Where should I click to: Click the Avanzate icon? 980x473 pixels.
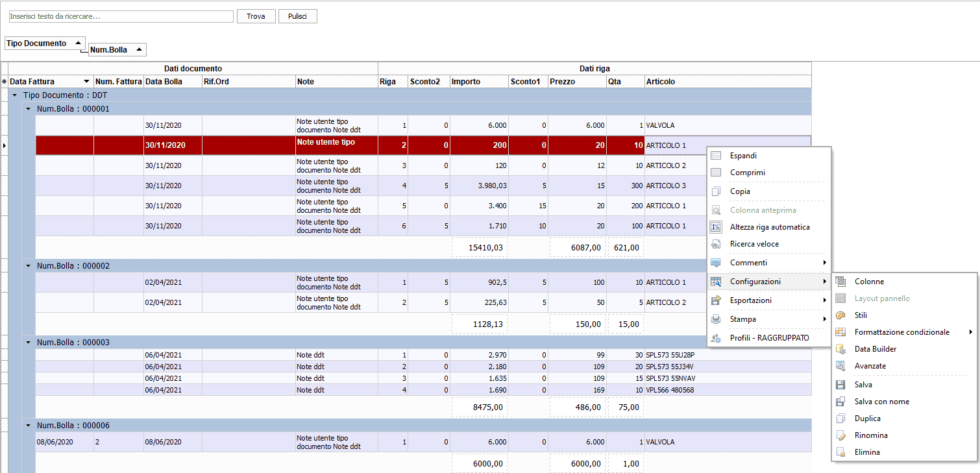point(840,366)
